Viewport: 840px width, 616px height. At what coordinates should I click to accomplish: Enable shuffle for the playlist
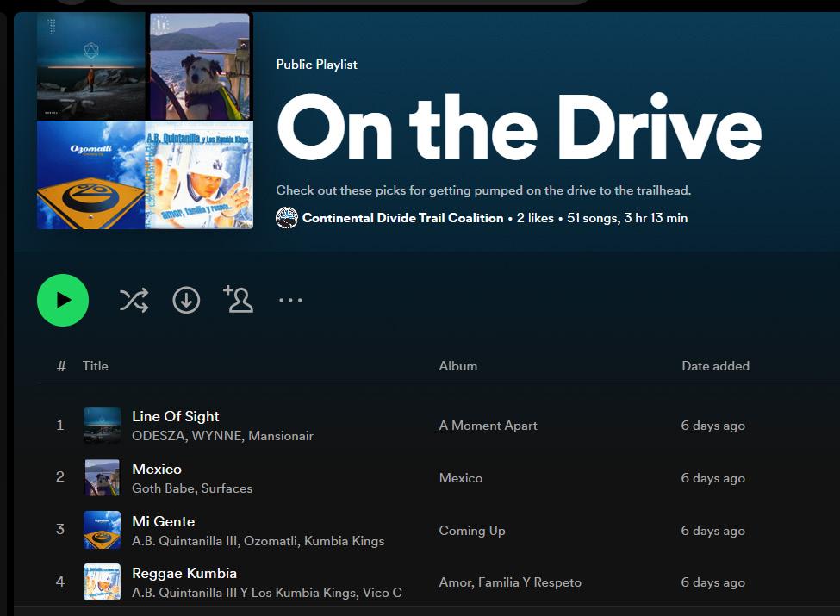click(134, 300)
